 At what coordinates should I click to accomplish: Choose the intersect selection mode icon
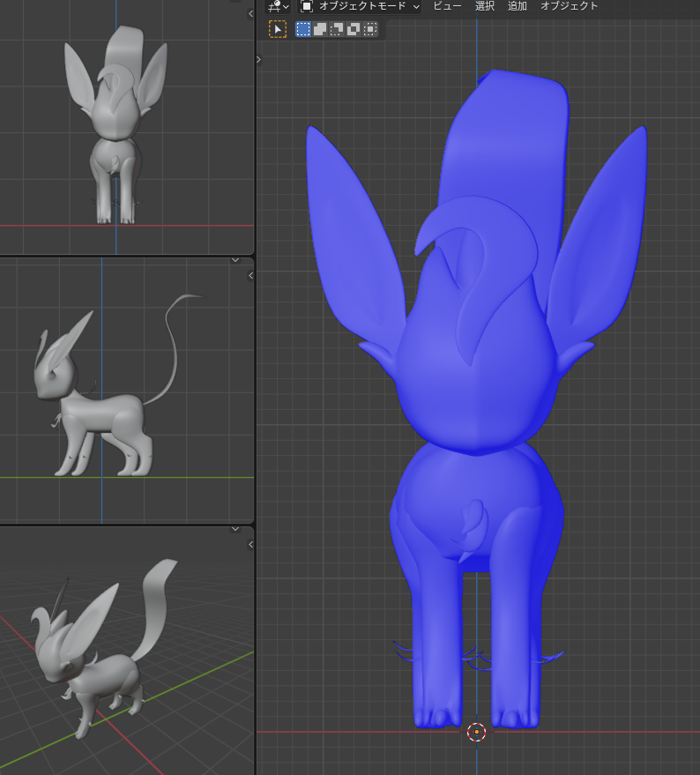[x=370, y=29]
